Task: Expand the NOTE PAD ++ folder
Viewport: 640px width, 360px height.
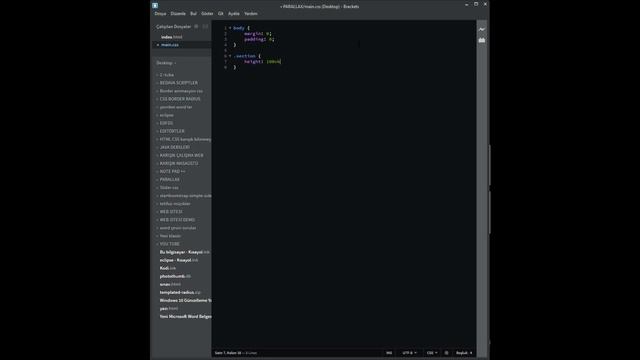Action: (x=172, y=171)
